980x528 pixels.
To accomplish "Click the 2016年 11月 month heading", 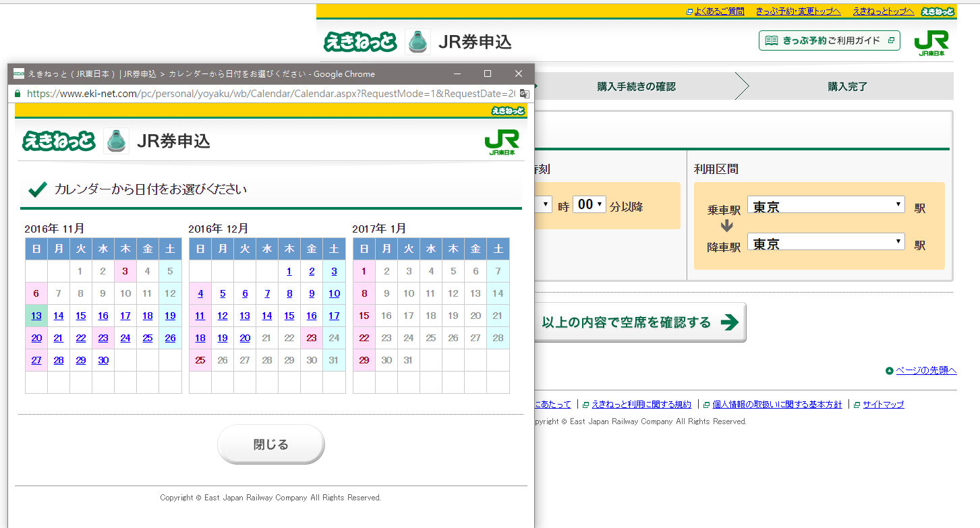I will pos(55,229).
